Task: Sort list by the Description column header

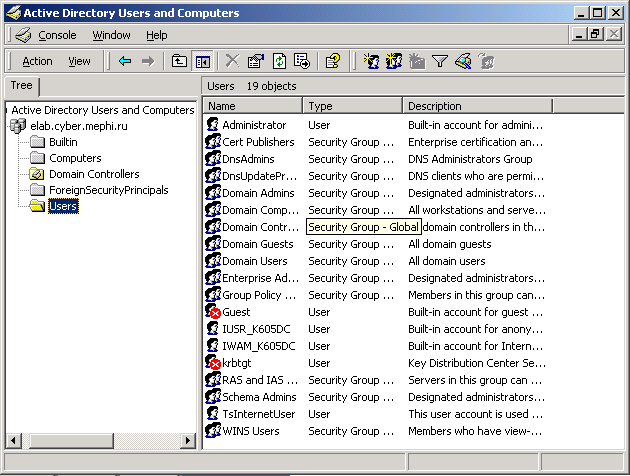Action: click(x=478, y=106)
